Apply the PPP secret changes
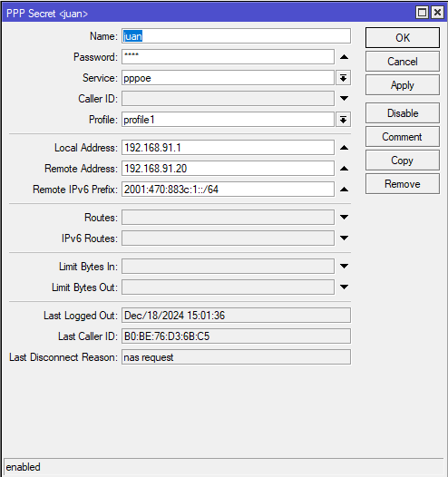This screenshot has height=477, width=448. 403,85
